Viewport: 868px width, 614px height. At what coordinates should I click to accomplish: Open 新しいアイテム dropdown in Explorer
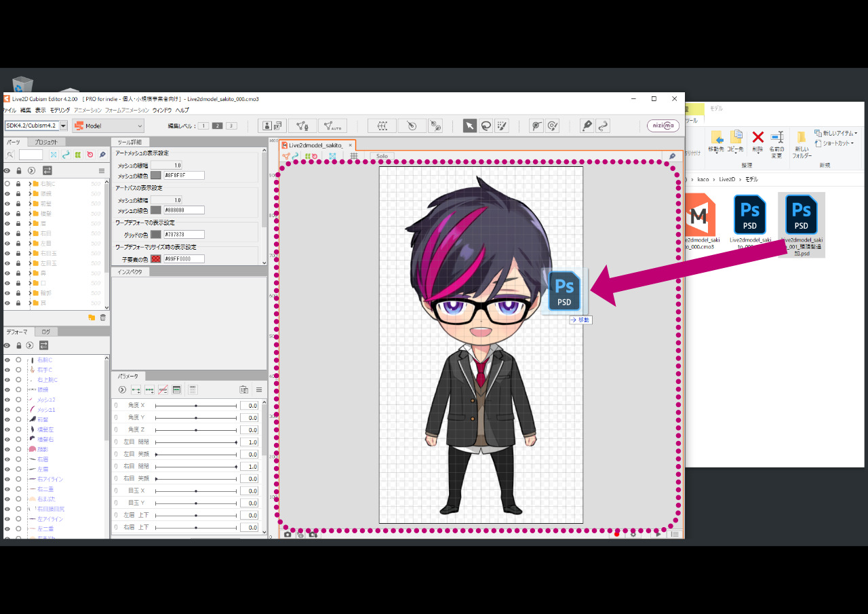click(836, 133)
